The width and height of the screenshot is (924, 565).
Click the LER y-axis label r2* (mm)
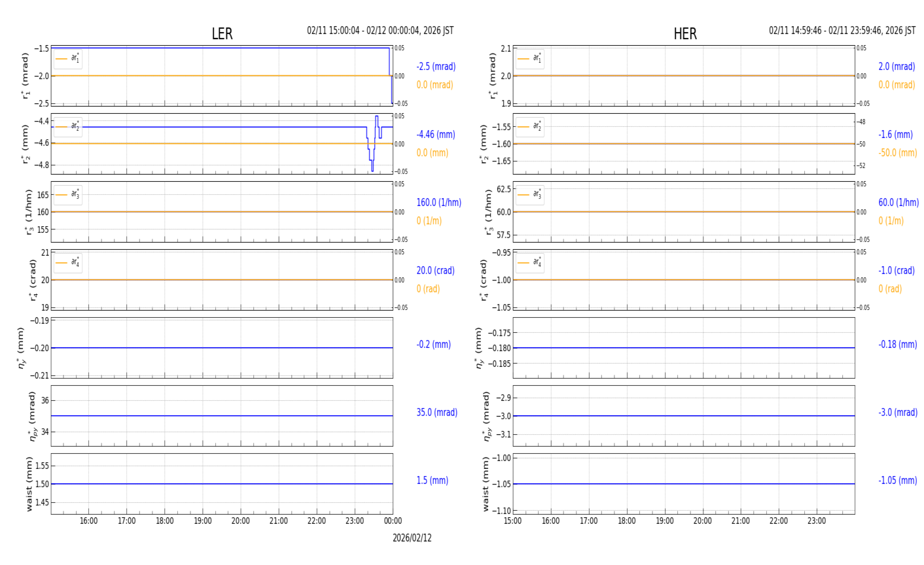[x=26, y=144]
